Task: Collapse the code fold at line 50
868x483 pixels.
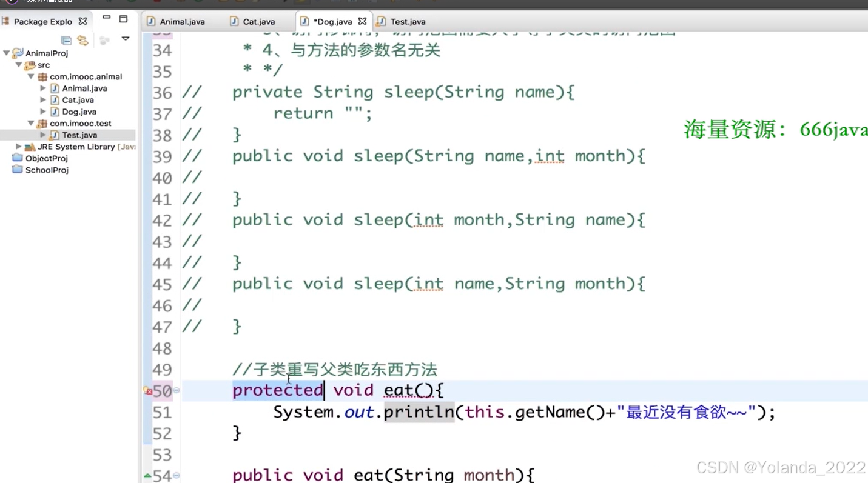Action: coord(177,391)
